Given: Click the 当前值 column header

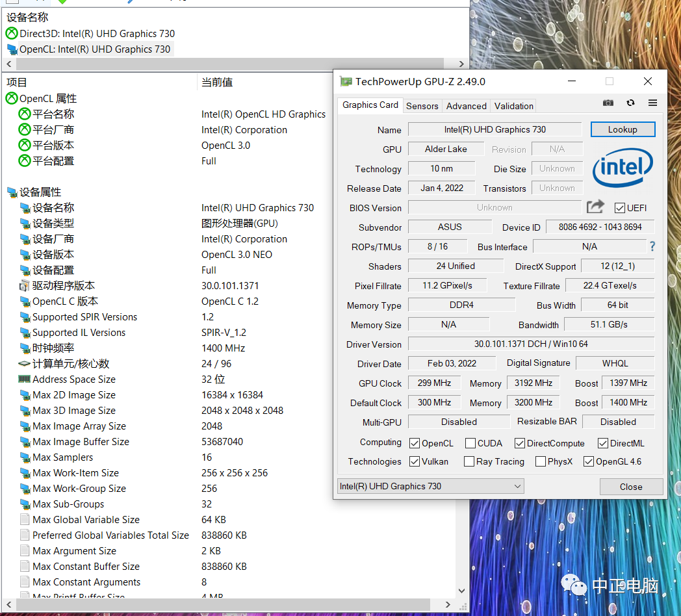Looking at the screenshot, I should click(x=265, y=82).
